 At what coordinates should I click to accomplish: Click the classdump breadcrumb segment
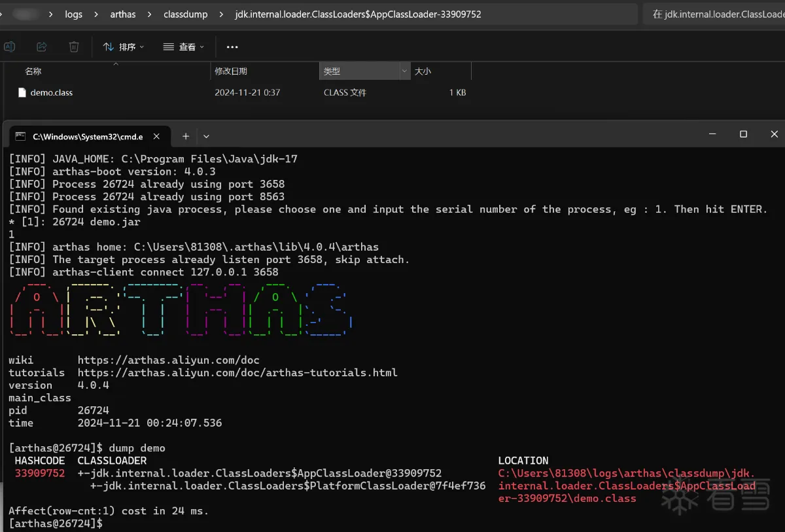pyautogui.click(x=184, y=14)
